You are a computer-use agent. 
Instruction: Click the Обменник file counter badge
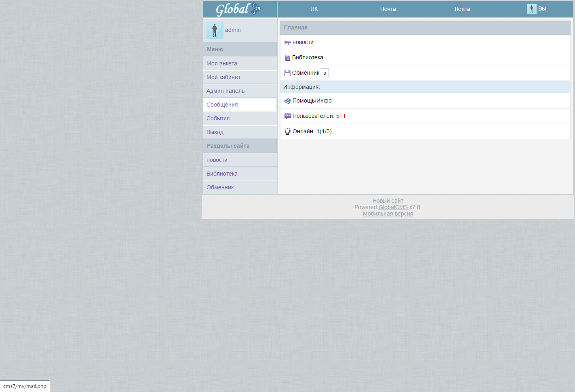[x=325, y=73]
